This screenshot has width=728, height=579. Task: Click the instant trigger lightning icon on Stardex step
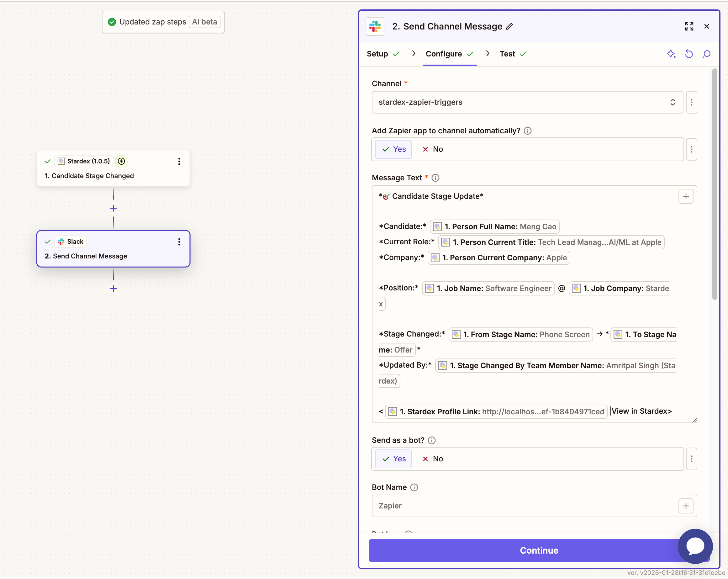pyautogui.click(x=121, y=162)
